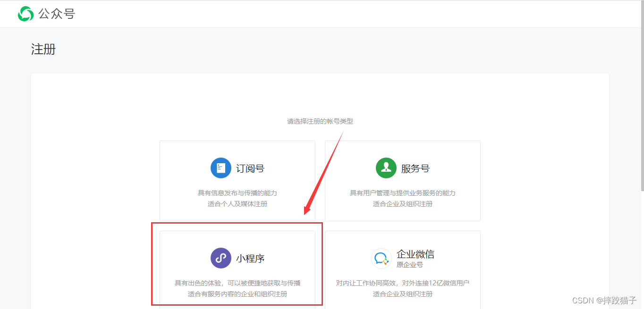Click text 对内让工作协同高效，对外连接12亿微信用户
Screen dimensions: 644x309
coord(403,283)
